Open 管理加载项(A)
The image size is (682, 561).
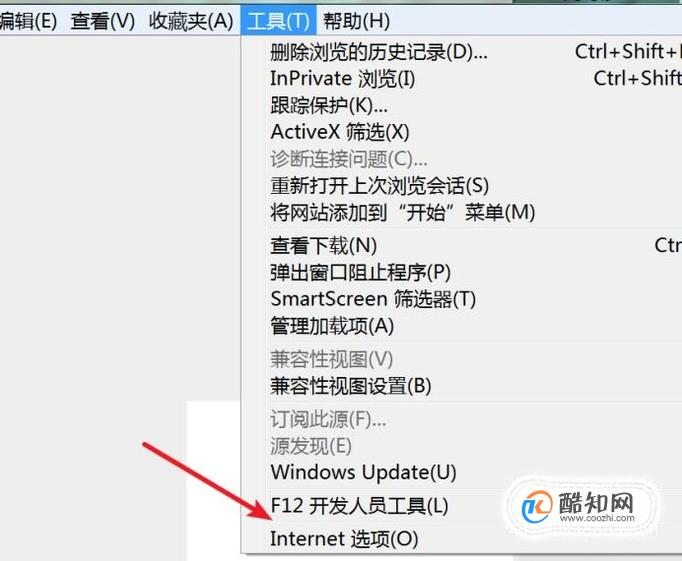462,326
